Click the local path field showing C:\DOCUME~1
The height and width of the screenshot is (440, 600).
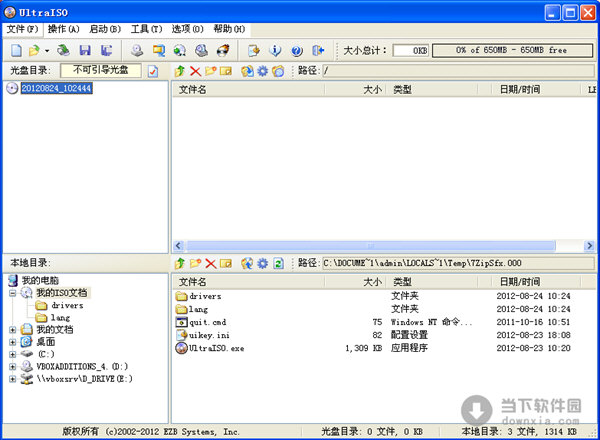coord(458,263)
